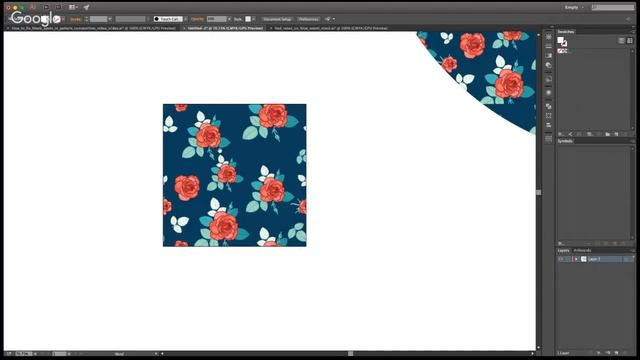Open the Opacity link in the control bar
The image size is (640, 360).
197,19
